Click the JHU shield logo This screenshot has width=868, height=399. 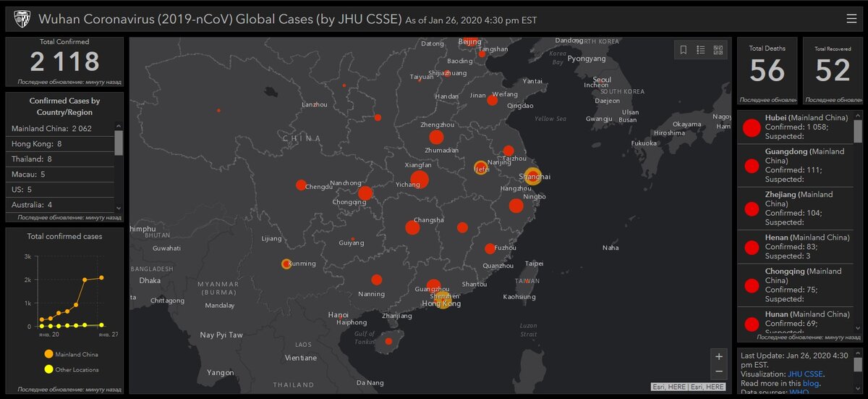click(21, 19)
